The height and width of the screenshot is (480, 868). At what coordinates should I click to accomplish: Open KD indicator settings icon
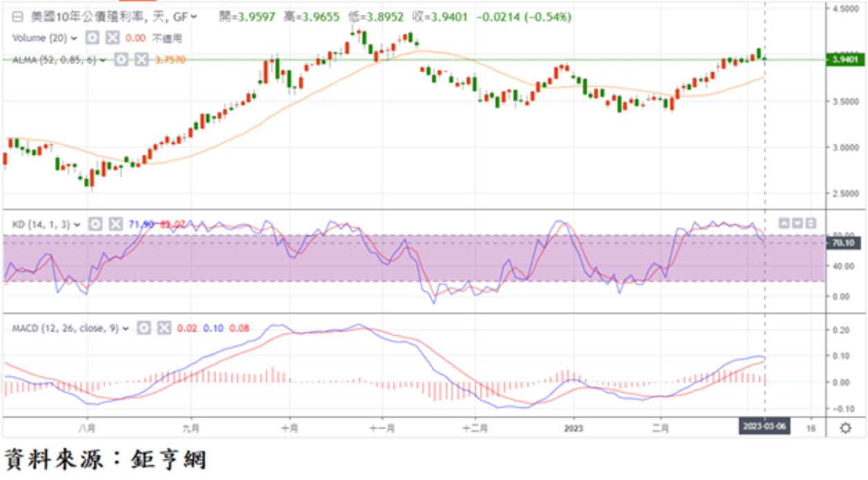[x=96, y=224]
